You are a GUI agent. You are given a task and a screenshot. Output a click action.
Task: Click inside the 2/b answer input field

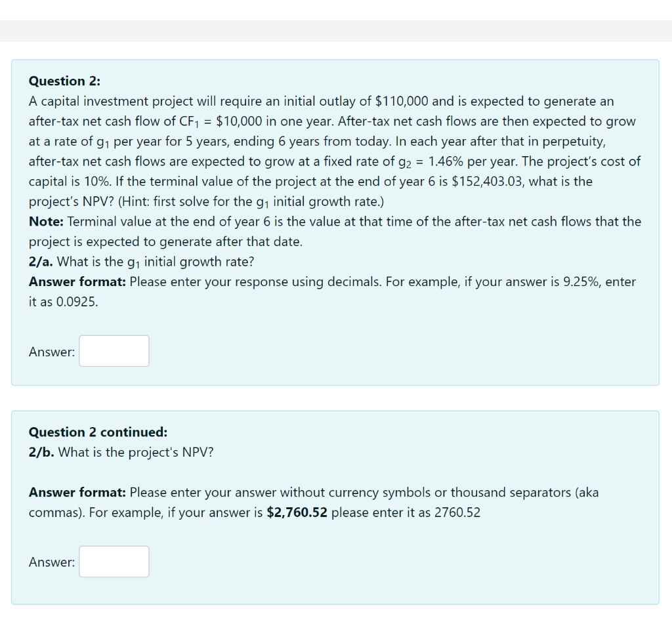[x=114, y=562]
